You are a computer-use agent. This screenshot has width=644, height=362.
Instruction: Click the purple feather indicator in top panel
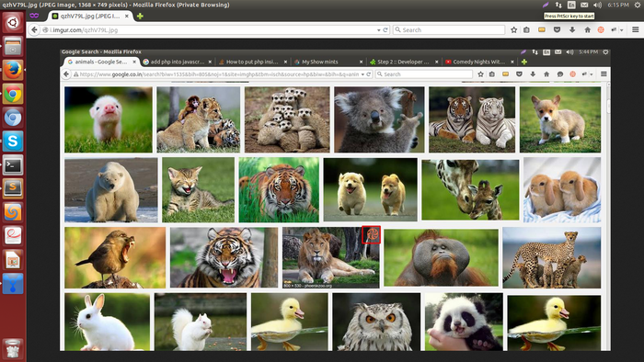545,5
